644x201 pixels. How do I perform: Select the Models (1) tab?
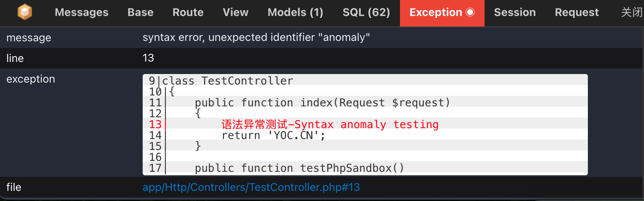point(295,12)
